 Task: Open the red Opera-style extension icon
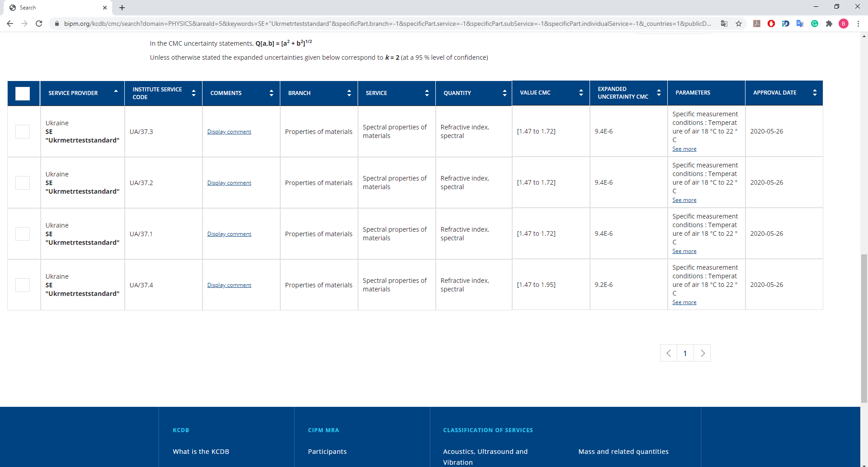pyautogui.click(x=771, y=24)
